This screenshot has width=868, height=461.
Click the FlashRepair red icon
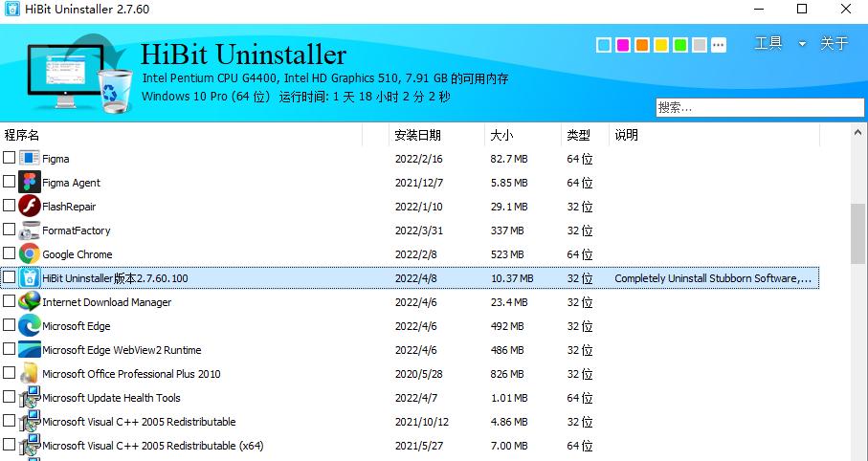pyautogui.click(x=30, y=206)
